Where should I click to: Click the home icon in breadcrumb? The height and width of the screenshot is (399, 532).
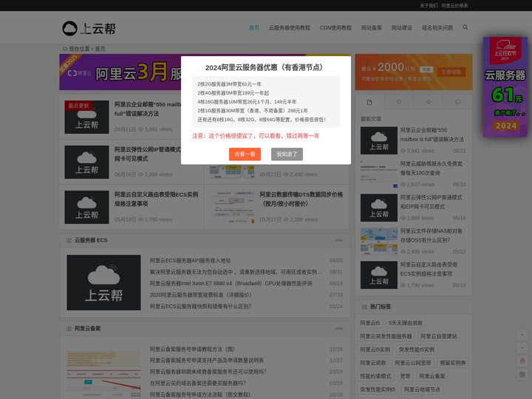pyautogui.click(x=65, y=49)
